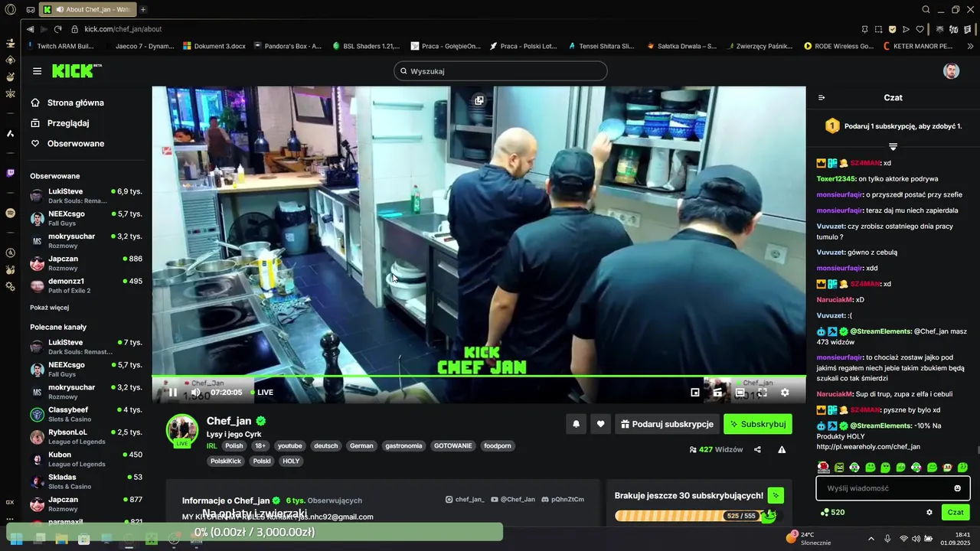Mute the stream volume
The image size is (980, 551).
196,393
